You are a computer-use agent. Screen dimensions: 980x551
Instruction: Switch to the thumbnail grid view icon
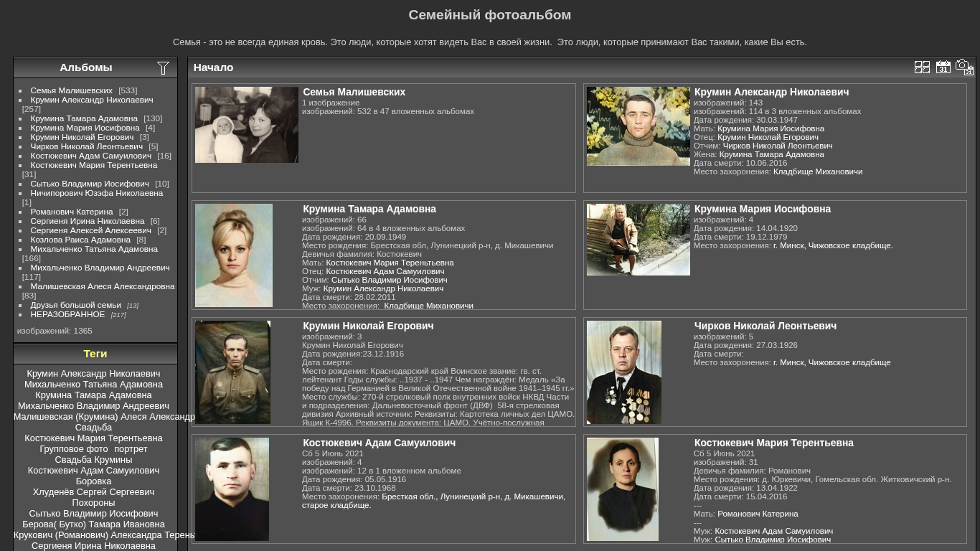[x=922, y=67]
